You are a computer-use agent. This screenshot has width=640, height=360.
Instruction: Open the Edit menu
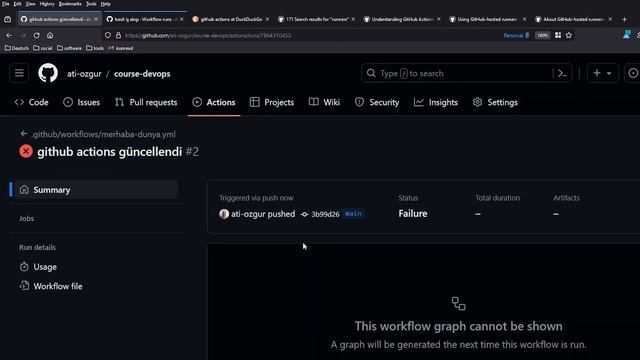[x=17, y=4]
